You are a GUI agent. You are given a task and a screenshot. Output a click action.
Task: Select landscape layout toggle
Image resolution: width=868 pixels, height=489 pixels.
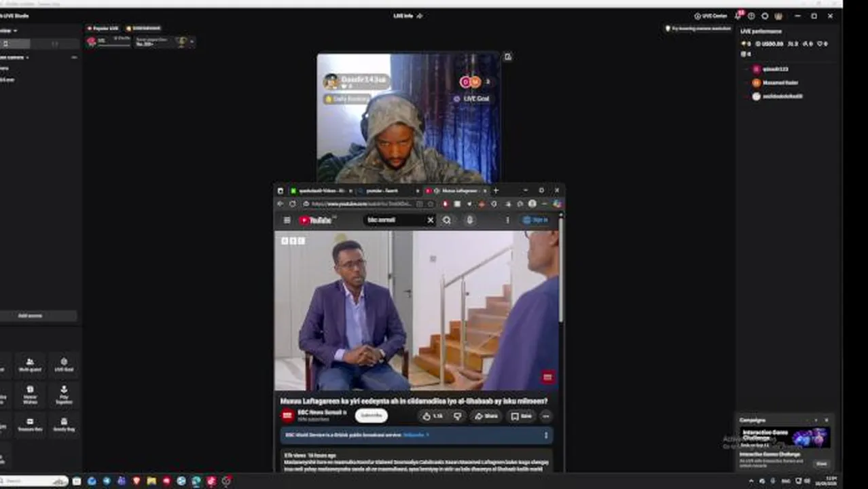54,43
